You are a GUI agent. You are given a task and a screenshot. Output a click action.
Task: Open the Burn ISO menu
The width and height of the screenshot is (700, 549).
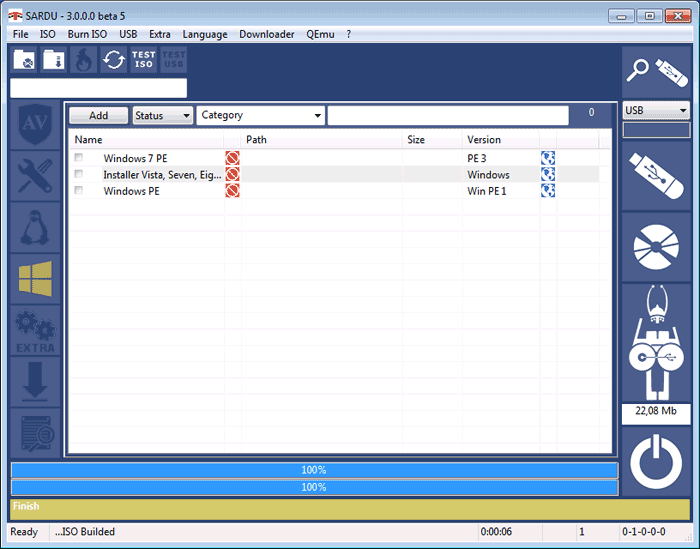pos(88,34)
